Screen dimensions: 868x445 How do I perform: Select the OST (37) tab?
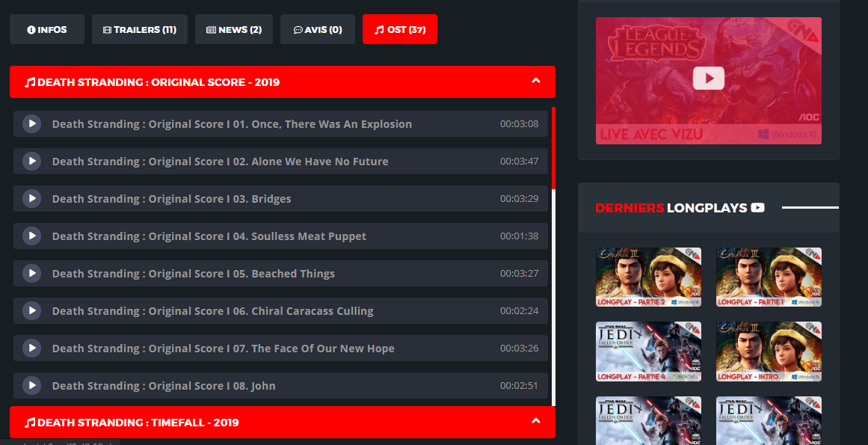tap(400, 29)
